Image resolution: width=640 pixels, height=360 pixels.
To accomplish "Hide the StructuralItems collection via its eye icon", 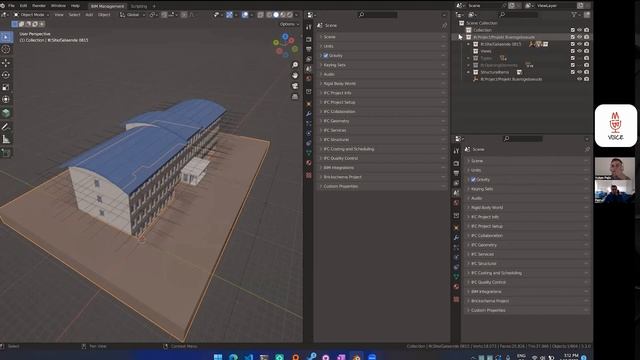I will pyautogui.click(x=580, y=72).
